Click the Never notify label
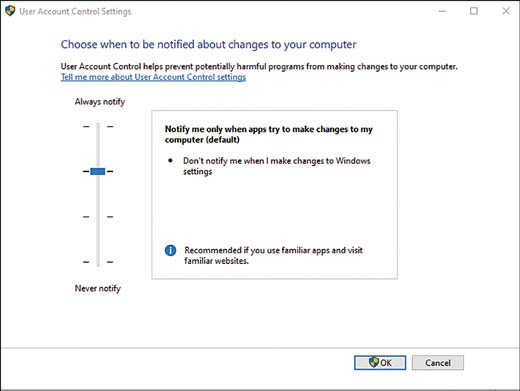The width and height of the screenshot is (520, 391). click(x=98, y=288)
